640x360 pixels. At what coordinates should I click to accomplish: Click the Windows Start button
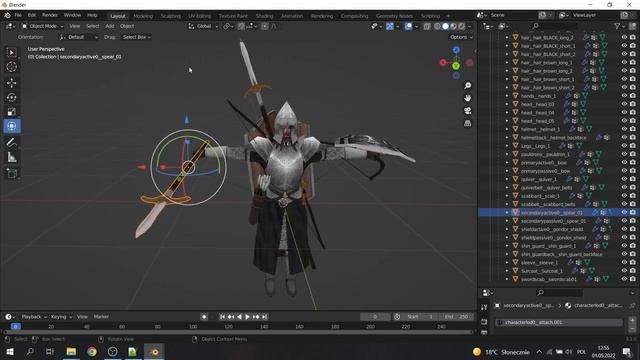[9, 351]
